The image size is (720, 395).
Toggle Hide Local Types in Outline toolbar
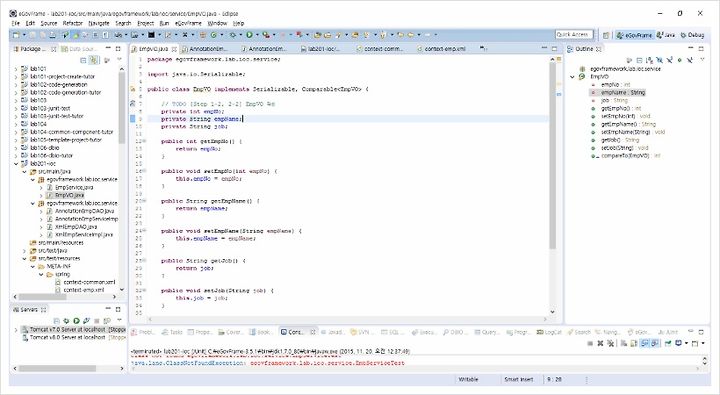tap(690, 60)
